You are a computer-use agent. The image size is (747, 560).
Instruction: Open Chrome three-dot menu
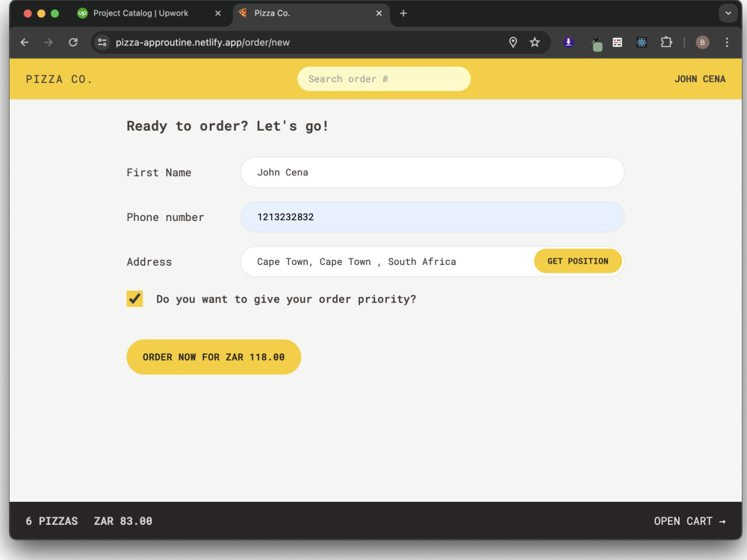[727, 43]
